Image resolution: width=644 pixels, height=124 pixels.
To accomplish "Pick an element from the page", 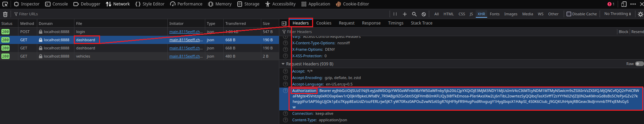I will tap(5, 4).
